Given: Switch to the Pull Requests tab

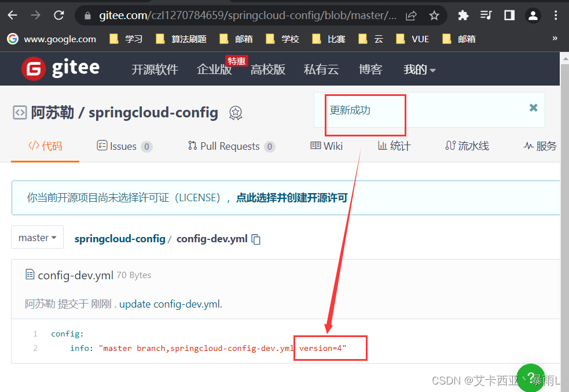Looking at the screenshot, I should (232, 146).
